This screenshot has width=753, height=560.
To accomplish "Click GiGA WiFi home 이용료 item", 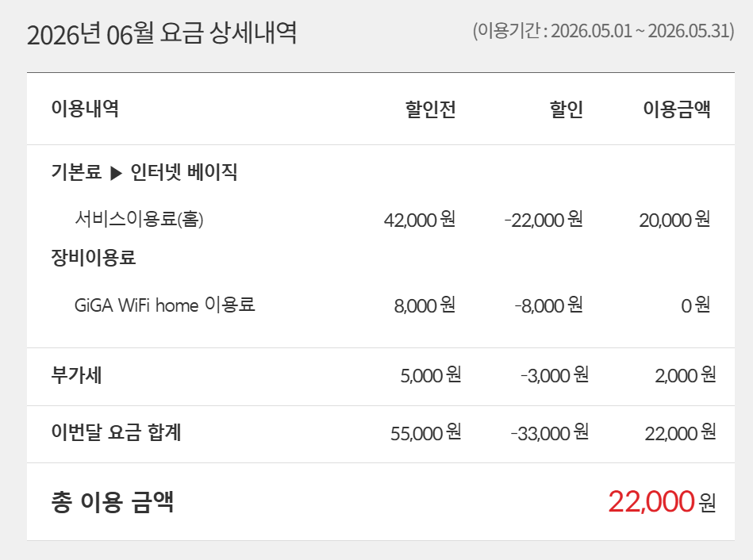I will 165,305.
